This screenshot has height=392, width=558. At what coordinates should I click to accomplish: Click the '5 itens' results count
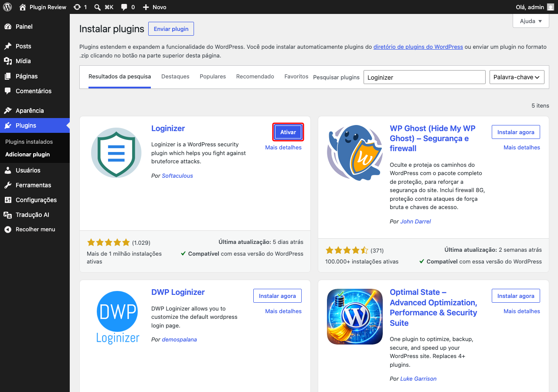pos(540,106)
